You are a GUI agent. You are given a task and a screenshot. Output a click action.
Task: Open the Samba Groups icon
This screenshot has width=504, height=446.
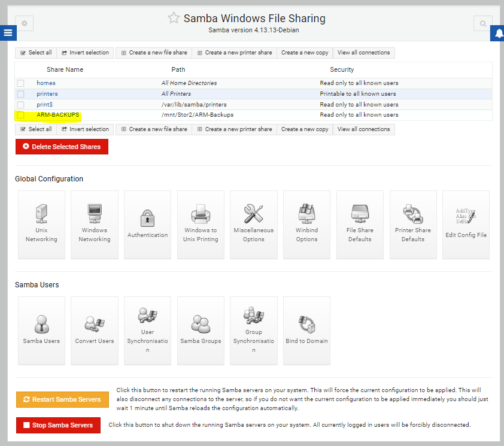(x=201, y=330)
